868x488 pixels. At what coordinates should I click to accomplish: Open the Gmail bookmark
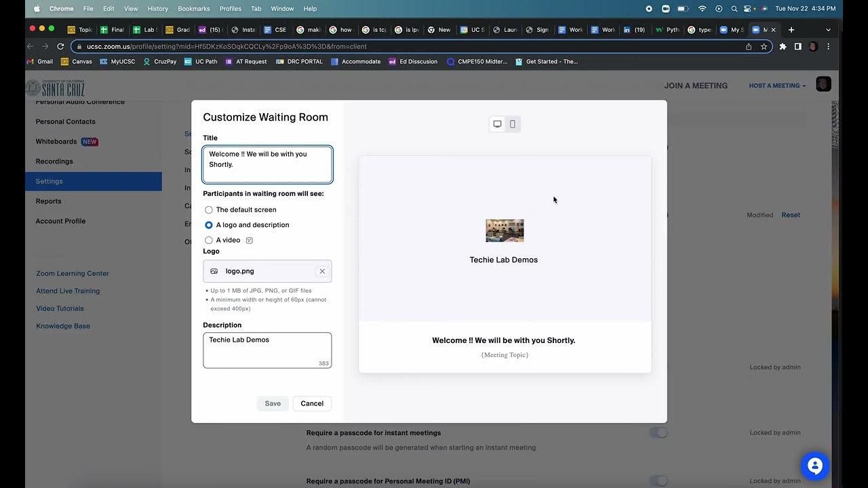(39, 62)
